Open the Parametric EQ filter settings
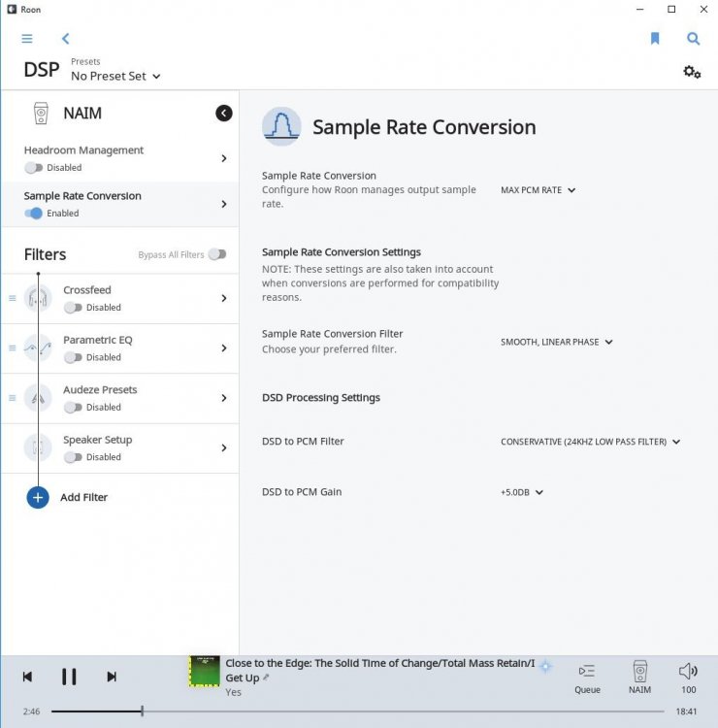718x728 pixels. tap(120, 348)
